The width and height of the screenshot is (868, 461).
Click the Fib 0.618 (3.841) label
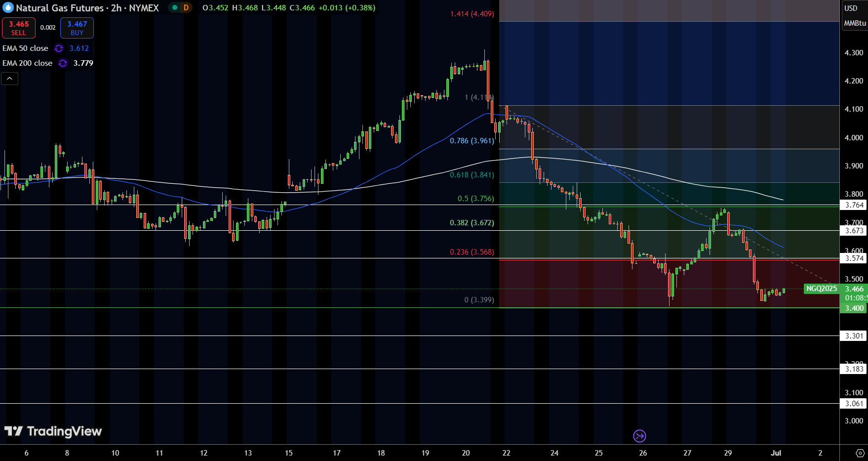(x=472, y=175)
